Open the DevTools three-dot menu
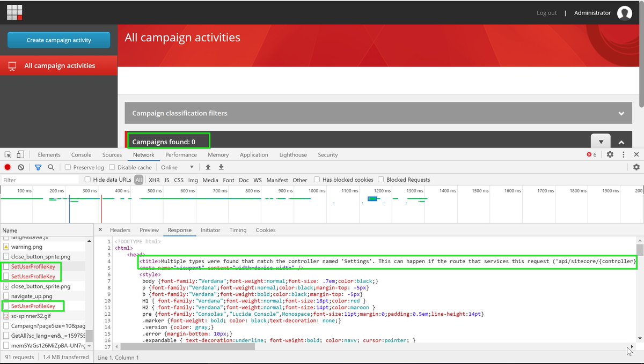This screenshot has width=644, height=364. click(624, 154)
